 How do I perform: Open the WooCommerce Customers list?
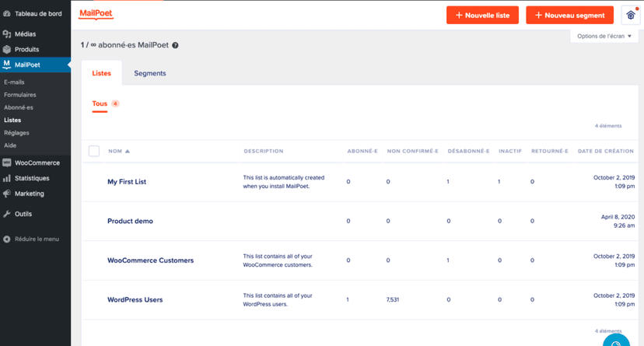tap(150, 260)
